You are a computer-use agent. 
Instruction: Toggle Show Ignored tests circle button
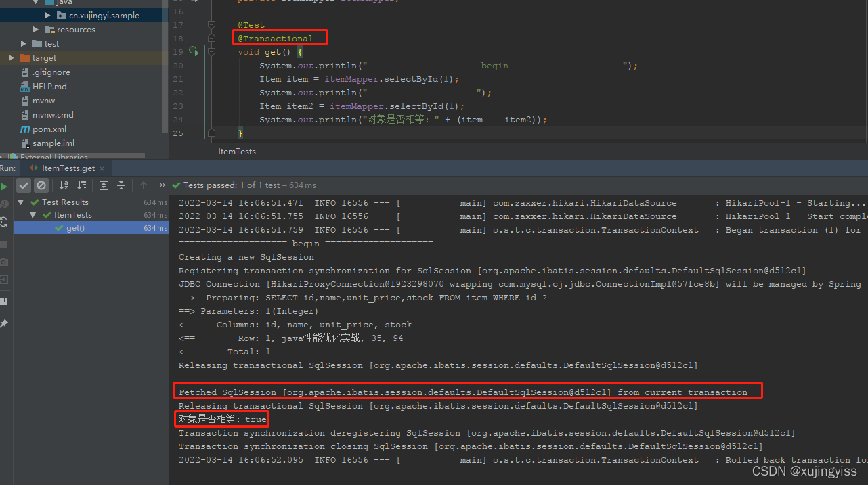41,185
